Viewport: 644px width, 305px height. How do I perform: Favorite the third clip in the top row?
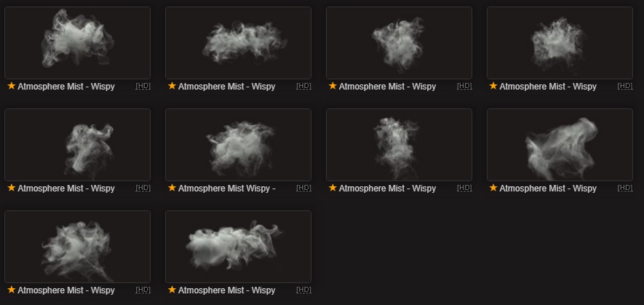[x=333, y=86]
